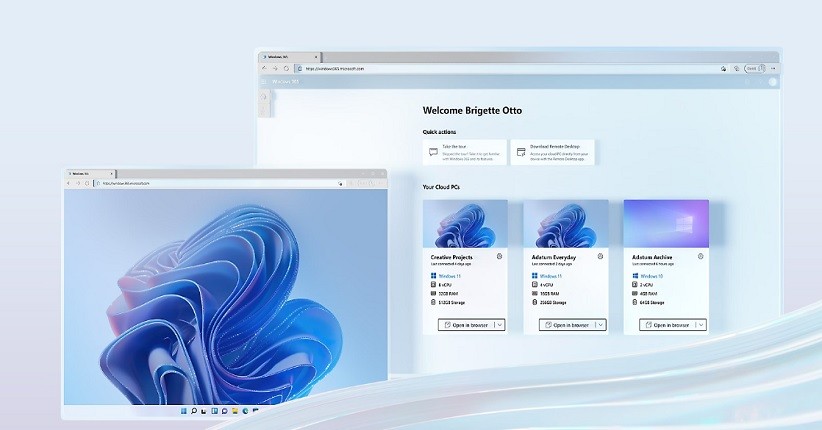The image size is (822, 430).
Task: Go forward in the small browser window
Action: tap(78, 184)
